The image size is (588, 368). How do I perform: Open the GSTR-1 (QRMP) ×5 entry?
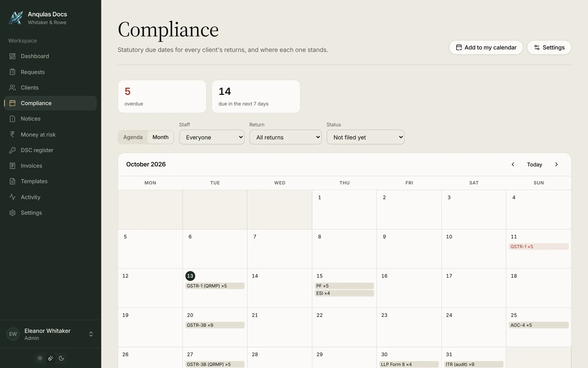pyautogui.click(x=215, y=286)
